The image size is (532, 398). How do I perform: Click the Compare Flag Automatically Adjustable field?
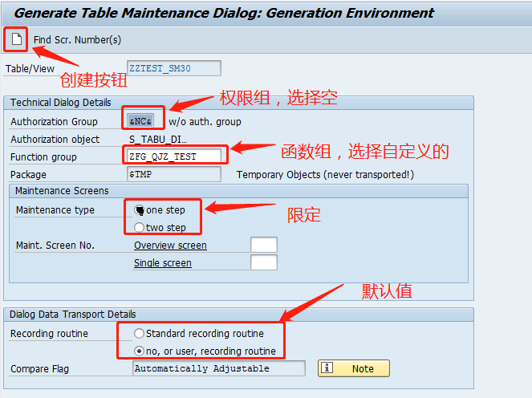click(219, 368)
